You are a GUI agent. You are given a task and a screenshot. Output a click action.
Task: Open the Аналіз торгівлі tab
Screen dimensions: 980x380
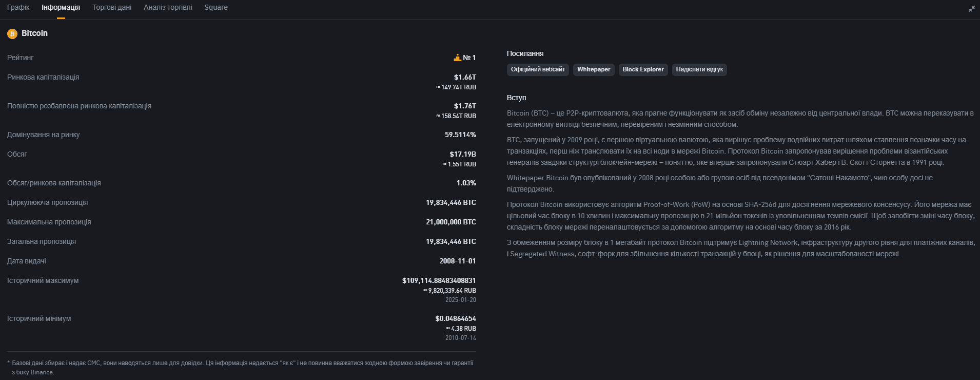168,7
